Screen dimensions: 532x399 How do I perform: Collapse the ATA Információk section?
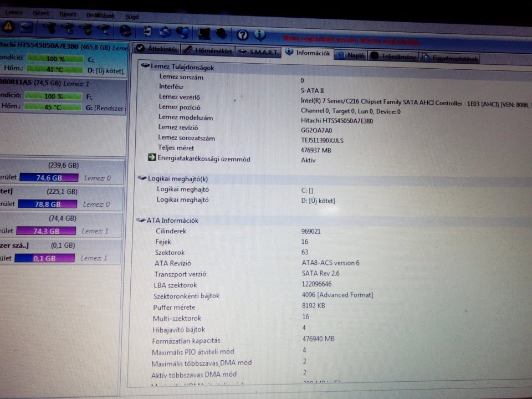(140, 220)
